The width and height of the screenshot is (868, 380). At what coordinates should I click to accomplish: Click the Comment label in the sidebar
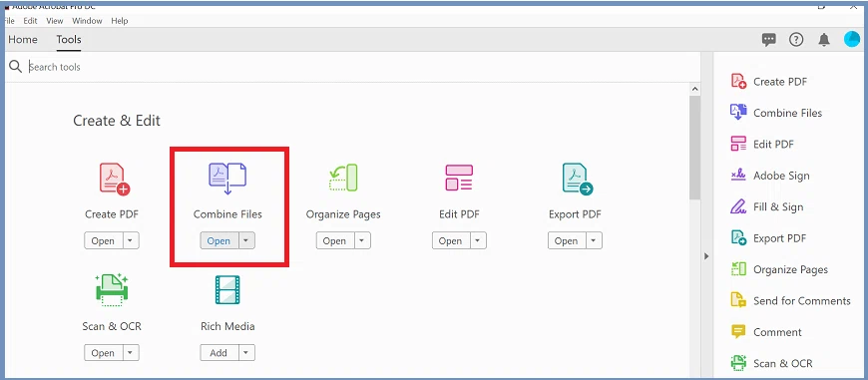777,332
